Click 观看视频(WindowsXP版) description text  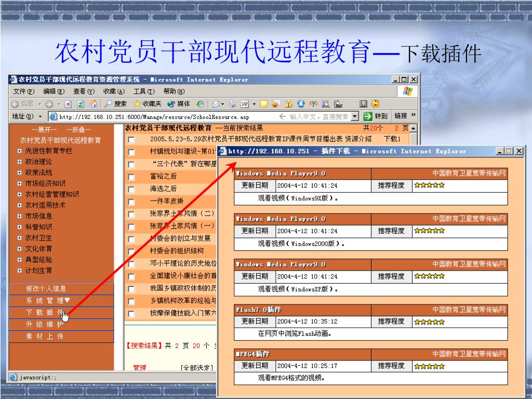coord(298,289)
